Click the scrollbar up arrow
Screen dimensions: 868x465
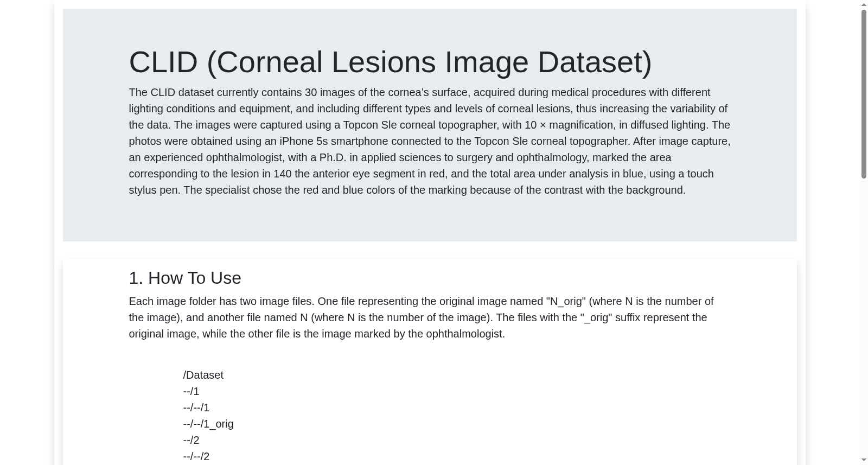click(x=864, y=4)
